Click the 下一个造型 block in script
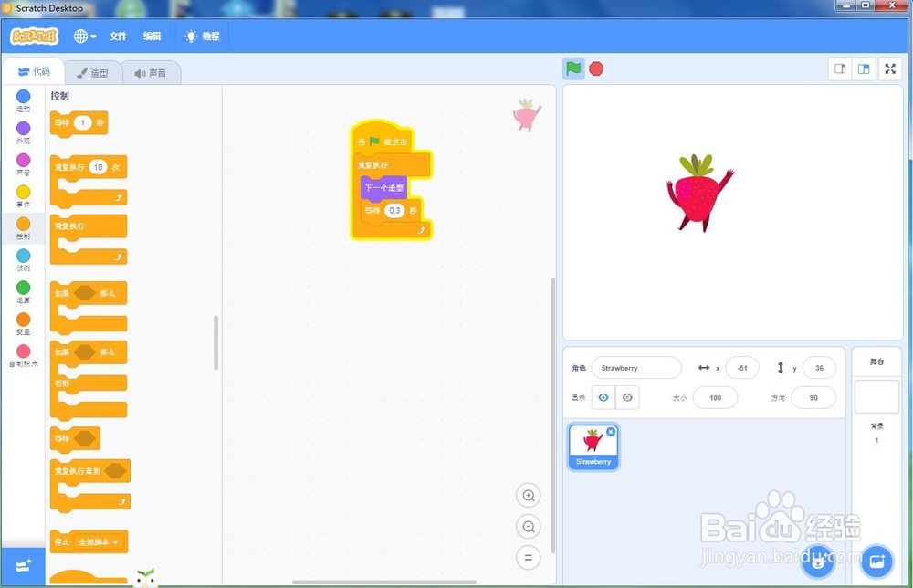The width and height of the screenshot is (913, 588). 383,187
